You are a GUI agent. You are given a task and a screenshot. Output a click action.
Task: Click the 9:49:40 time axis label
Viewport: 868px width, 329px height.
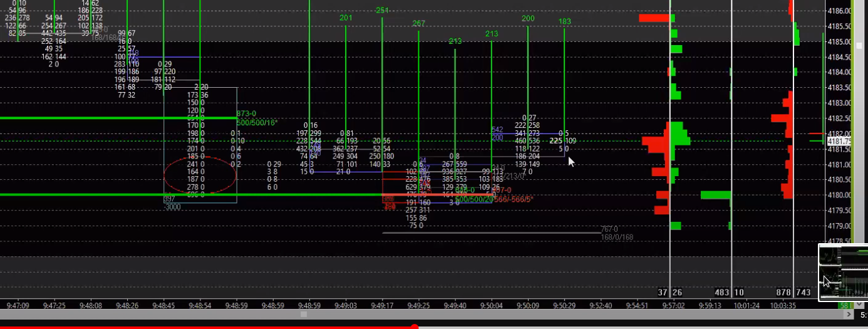pos(455,305)
